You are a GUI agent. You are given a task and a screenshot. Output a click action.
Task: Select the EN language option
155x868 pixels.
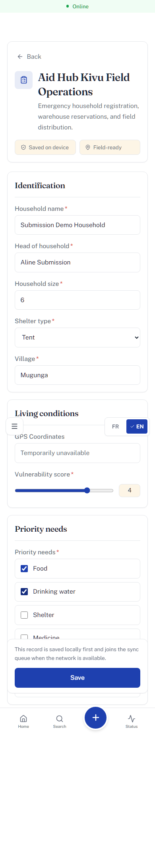point(137,426)
